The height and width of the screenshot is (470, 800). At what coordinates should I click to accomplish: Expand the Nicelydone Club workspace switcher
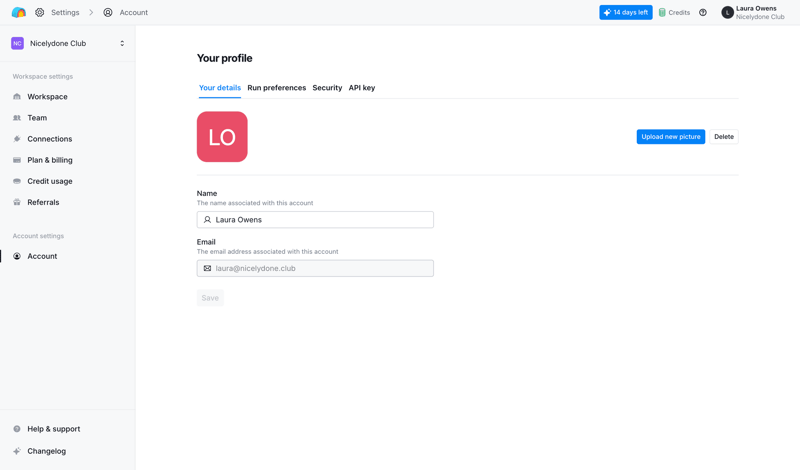point(122,43)
